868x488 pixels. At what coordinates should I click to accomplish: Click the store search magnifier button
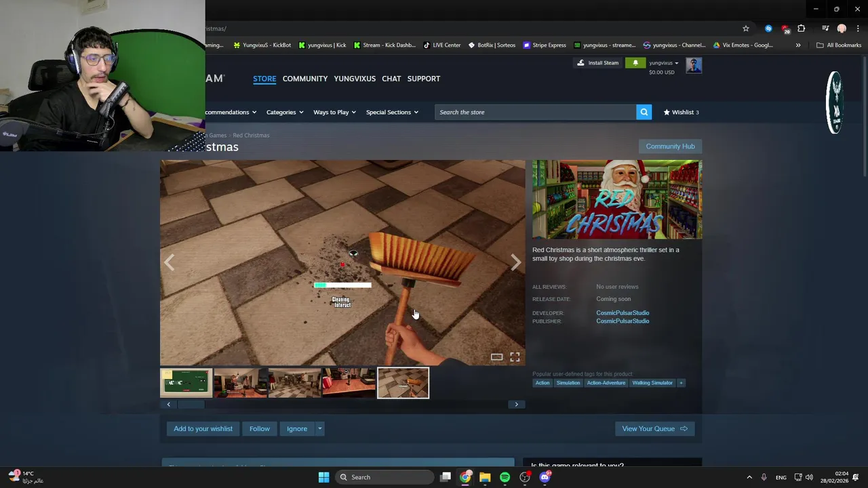click(x=644, y=113)
